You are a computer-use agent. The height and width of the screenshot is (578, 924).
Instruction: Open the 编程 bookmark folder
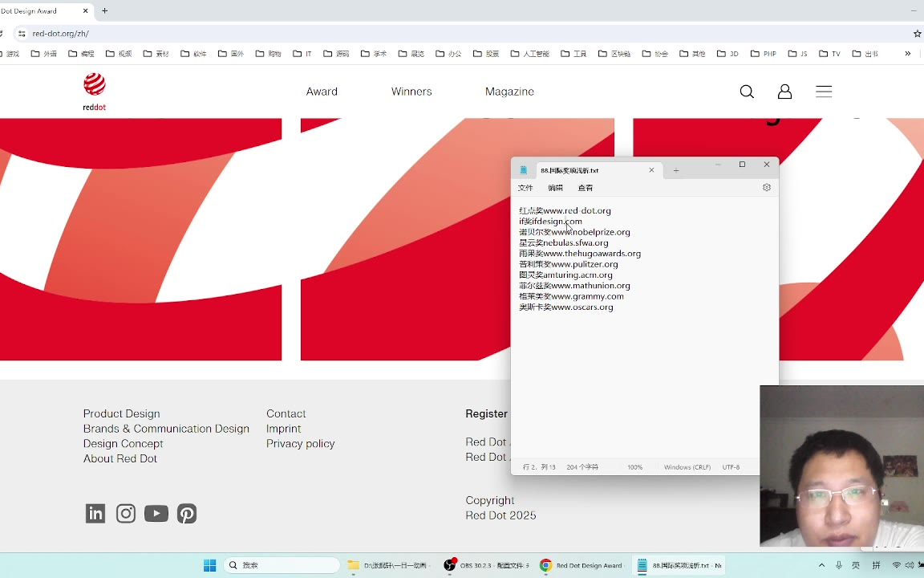(81, 54)
